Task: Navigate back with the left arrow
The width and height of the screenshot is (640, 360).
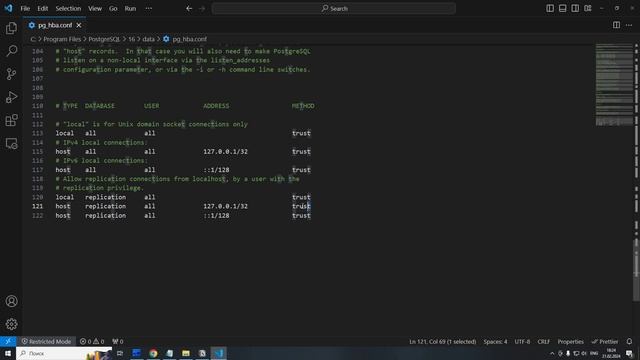Action: pos(189,8)
